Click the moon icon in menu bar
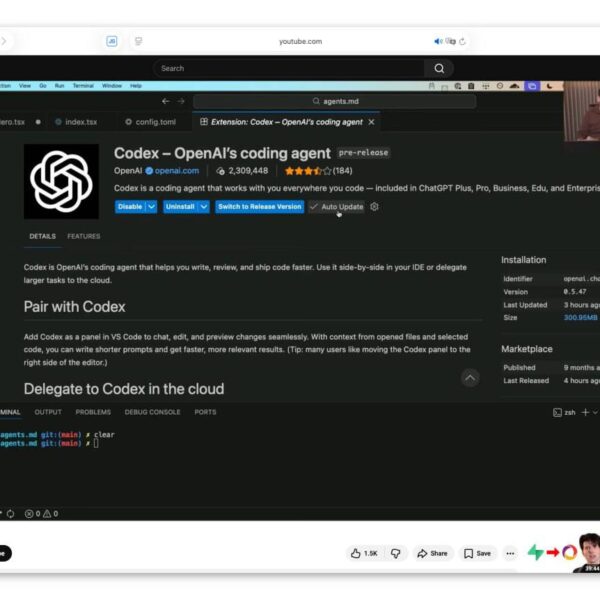The height and width of the screenshot is (600, 600). [550, 86]
